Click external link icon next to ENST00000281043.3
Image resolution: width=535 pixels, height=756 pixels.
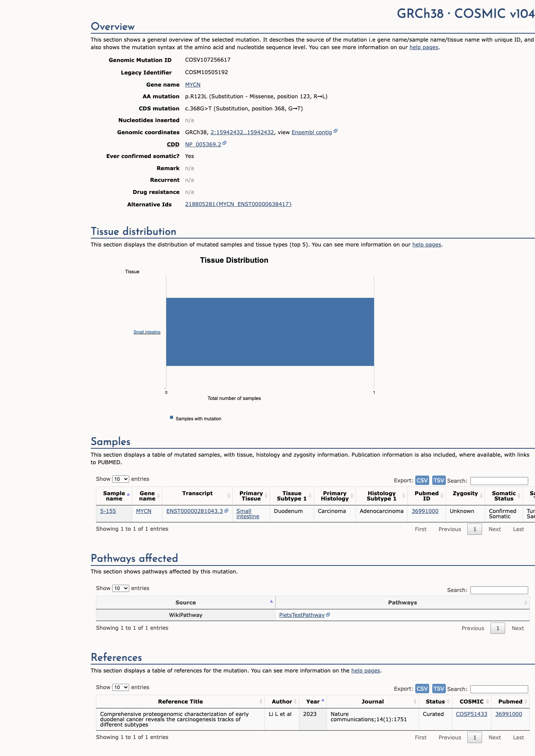[x=226, y=510]
